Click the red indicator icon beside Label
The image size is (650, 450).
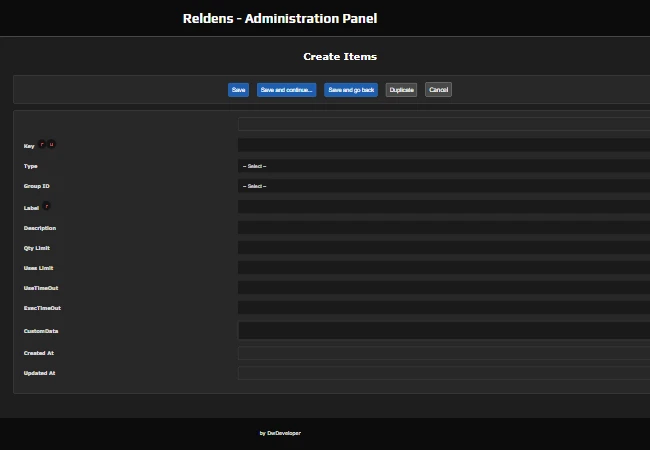46,206
